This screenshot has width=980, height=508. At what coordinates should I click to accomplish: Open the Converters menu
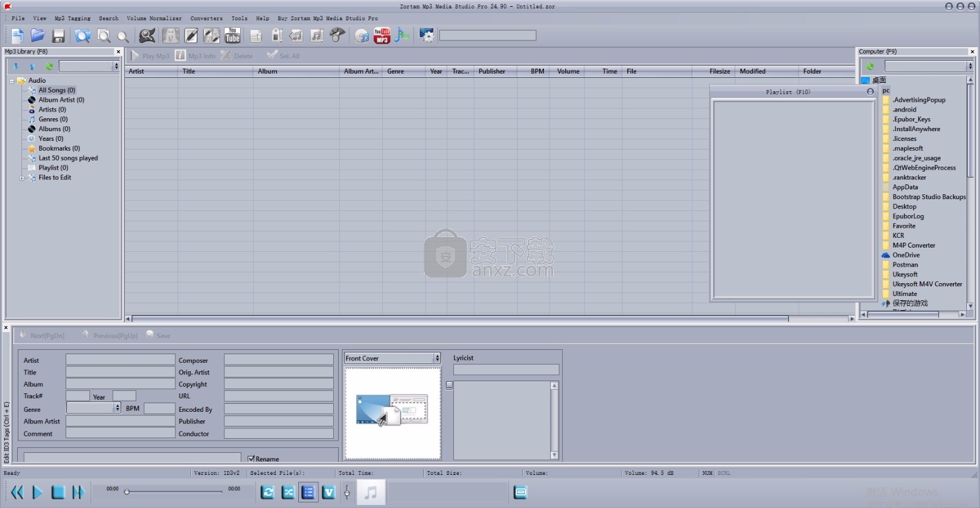206,18
